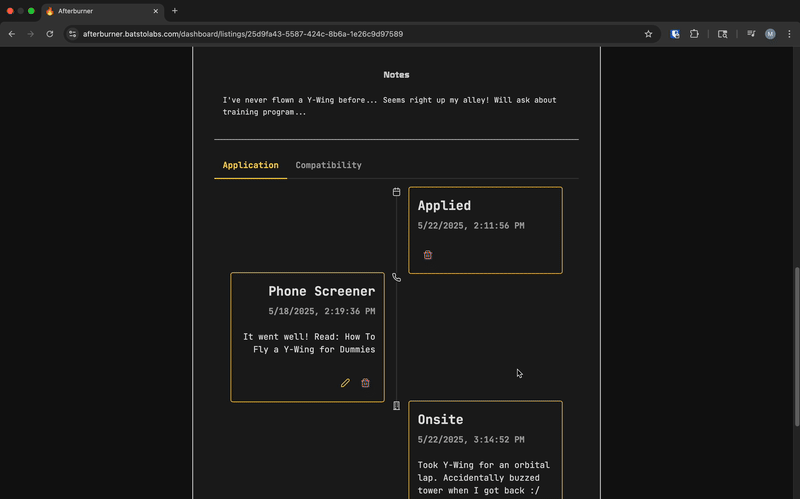Go back to previous page
Image resolution: width=800 pixels, height=499 pixels.
(x=12, y=34)
